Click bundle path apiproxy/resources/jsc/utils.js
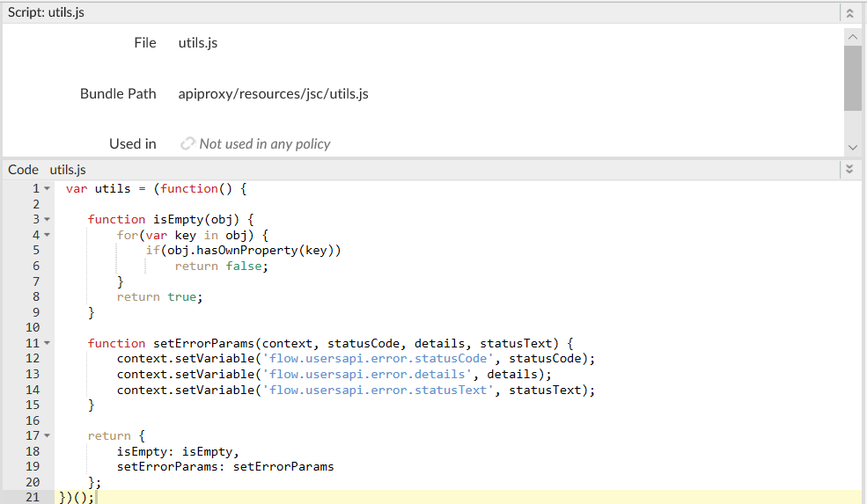Screen dimensions: 867x504 tap(273, 94)
